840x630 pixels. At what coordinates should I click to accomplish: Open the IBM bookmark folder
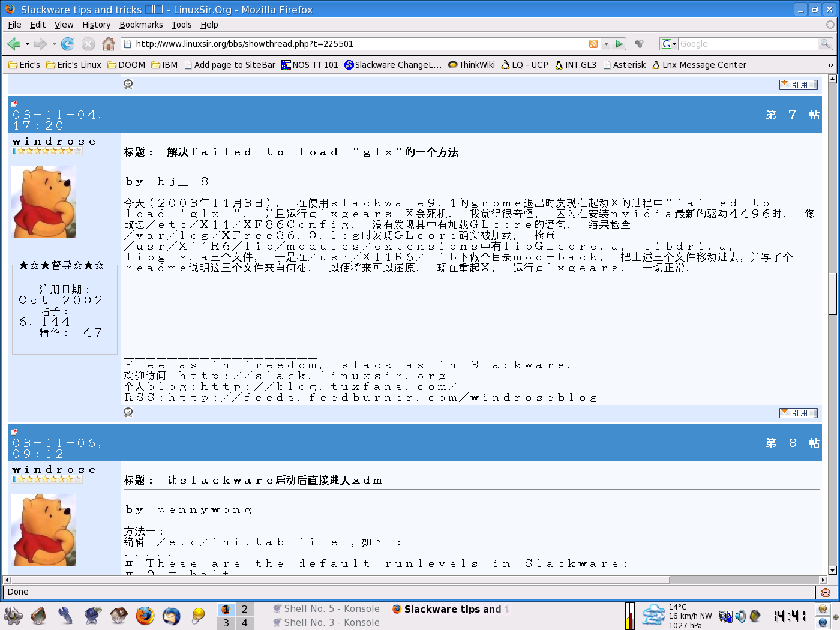coord(164,65)
